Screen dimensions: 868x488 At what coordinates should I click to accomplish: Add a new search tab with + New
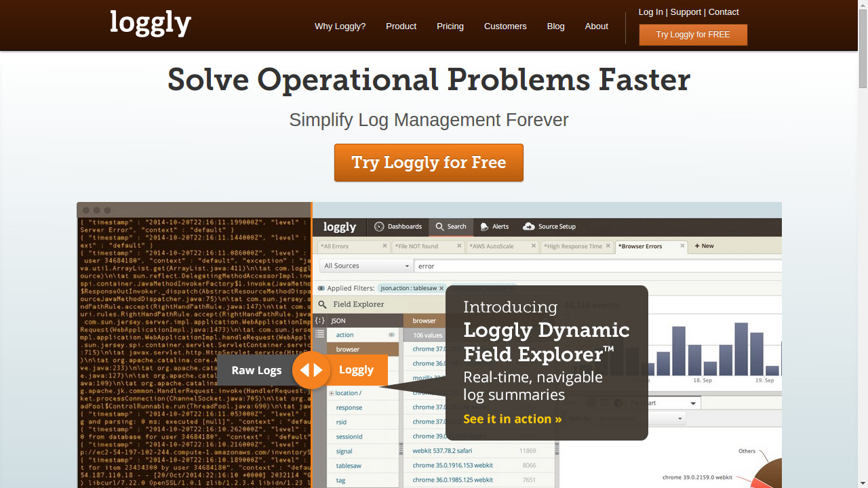tap(705, 246)
